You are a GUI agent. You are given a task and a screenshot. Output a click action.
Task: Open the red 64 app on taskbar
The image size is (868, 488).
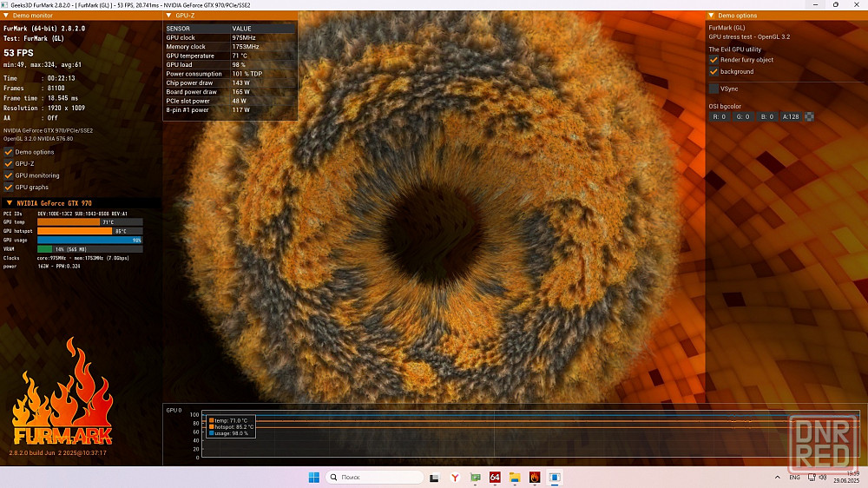pyautogui.click(x=495, y=478)
